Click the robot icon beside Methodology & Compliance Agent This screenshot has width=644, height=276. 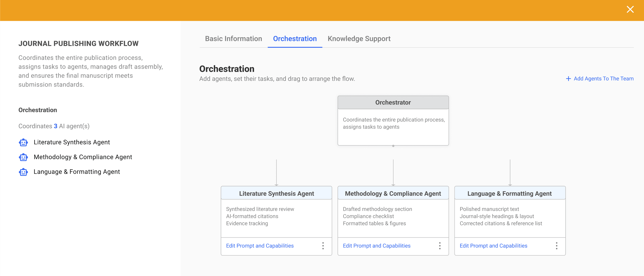click(x=23, y=157)
